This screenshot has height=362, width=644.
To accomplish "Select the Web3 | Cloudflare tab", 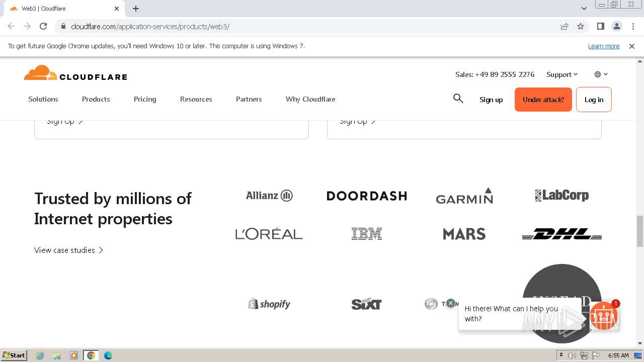I will pyautogui.click(x=64, y=9).
